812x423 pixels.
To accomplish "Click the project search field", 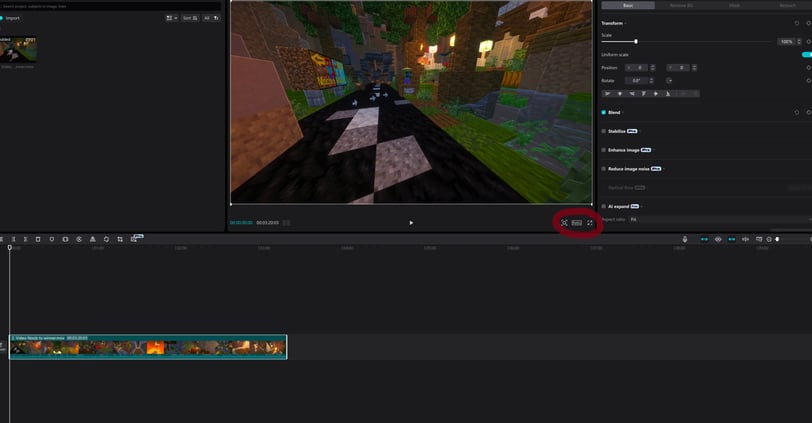I will 110,6.
